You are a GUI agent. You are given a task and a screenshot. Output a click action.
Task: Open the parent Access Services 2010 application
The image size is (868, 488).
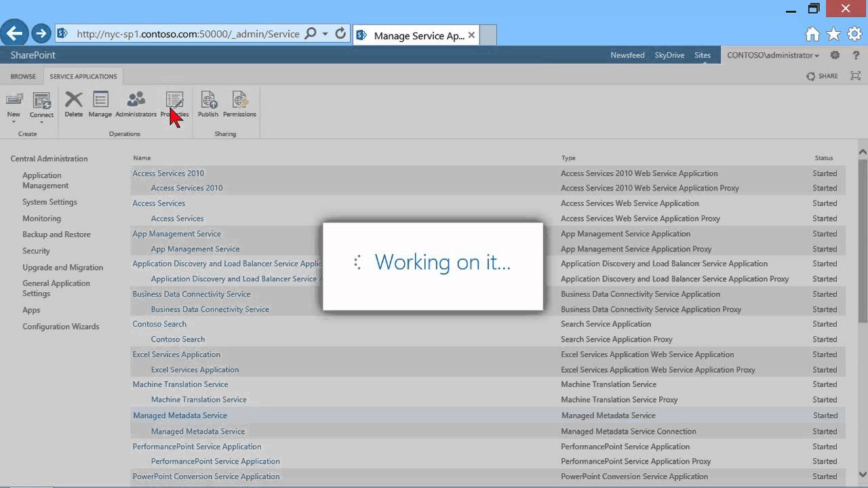(168, 174)
